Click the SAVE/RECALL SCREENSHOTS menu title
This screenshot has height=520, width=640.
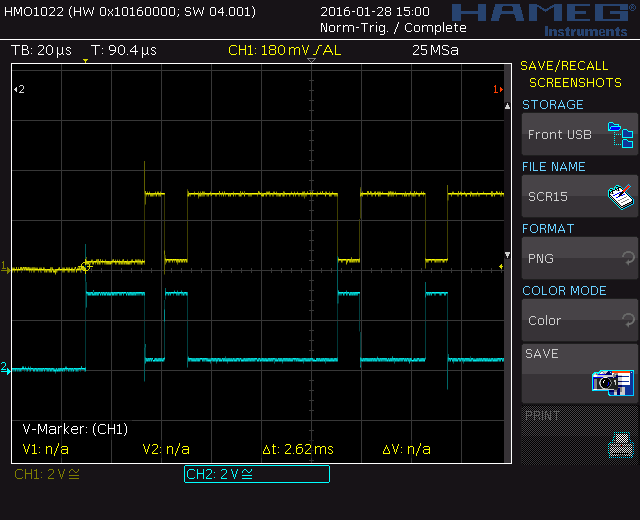571,74
